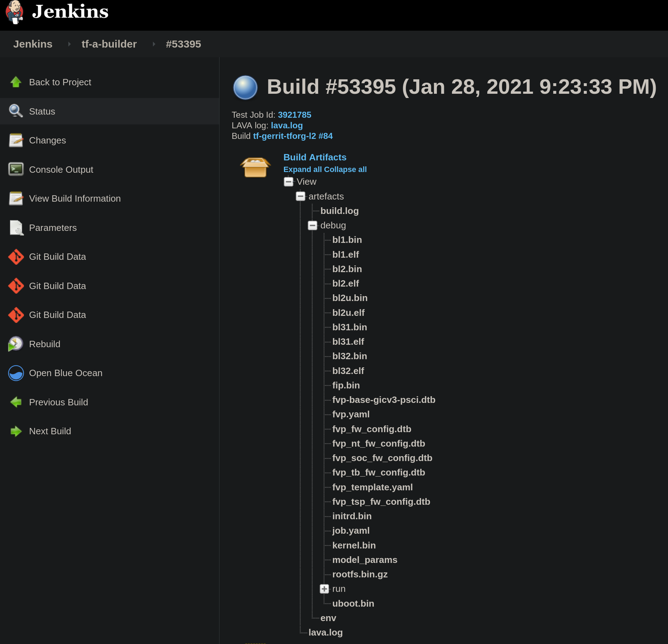
Task: Go to tf-a-builder in breadcrumb
Action: (109, 44)
